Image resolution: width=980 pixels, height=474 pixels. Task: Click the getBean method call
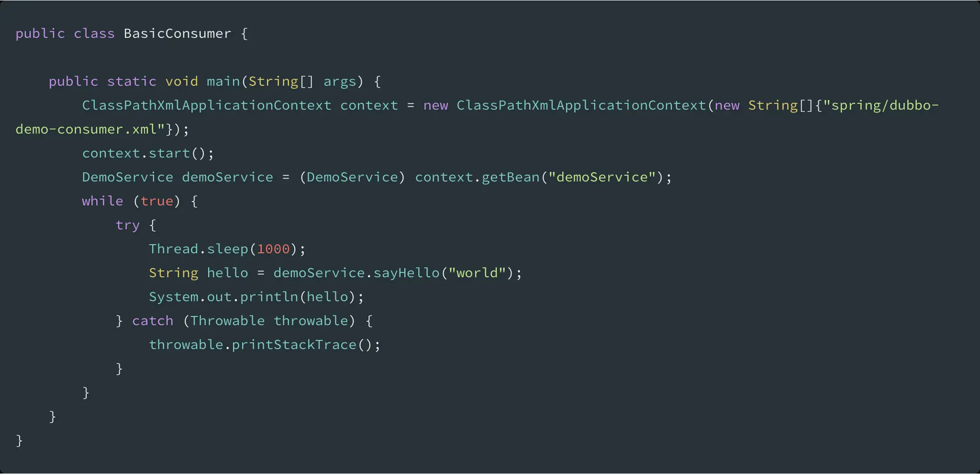click(511, 178)
